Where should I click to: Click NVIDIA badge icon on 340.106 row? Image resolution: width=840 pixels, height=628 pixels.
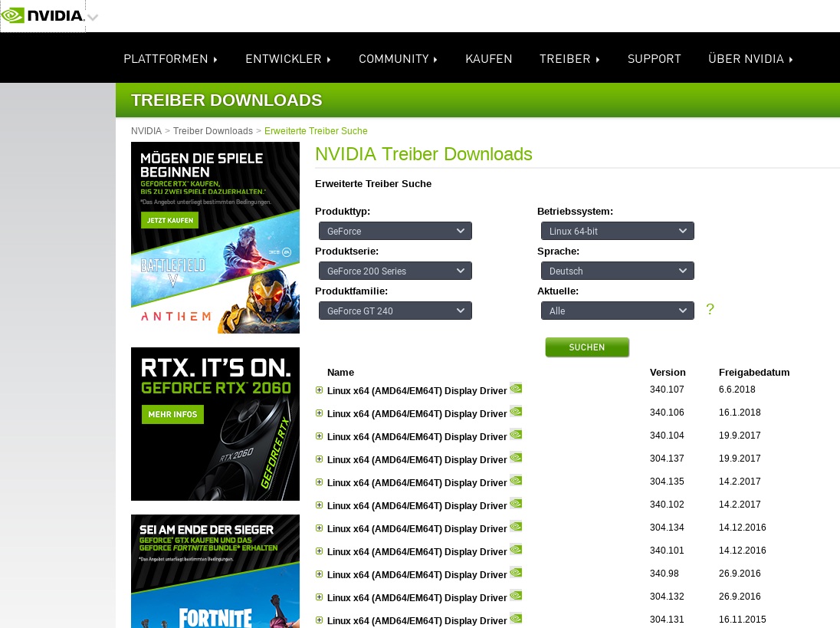click(516, 411)
